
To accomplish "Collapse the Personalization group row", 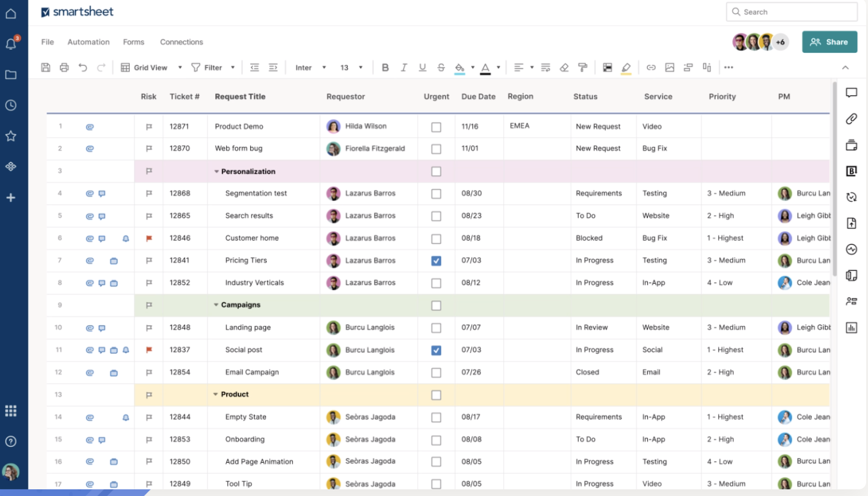I will 216,172.
